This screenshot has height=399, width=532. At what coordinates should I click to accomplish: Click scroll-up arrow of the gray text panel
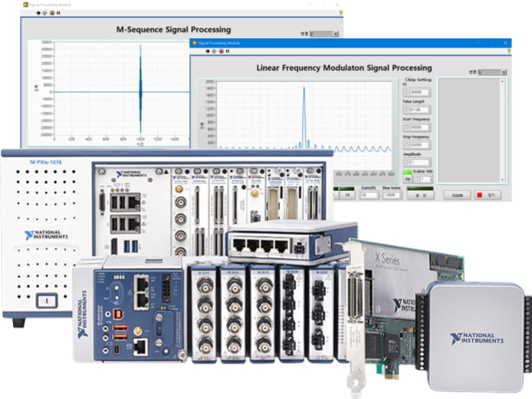502,82
